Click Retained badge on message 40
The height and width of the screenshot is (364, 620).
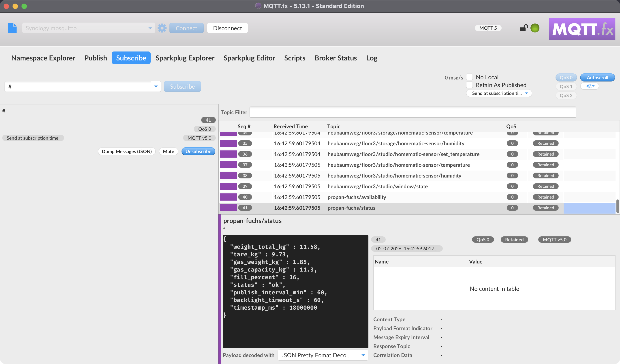click(545, 197)
